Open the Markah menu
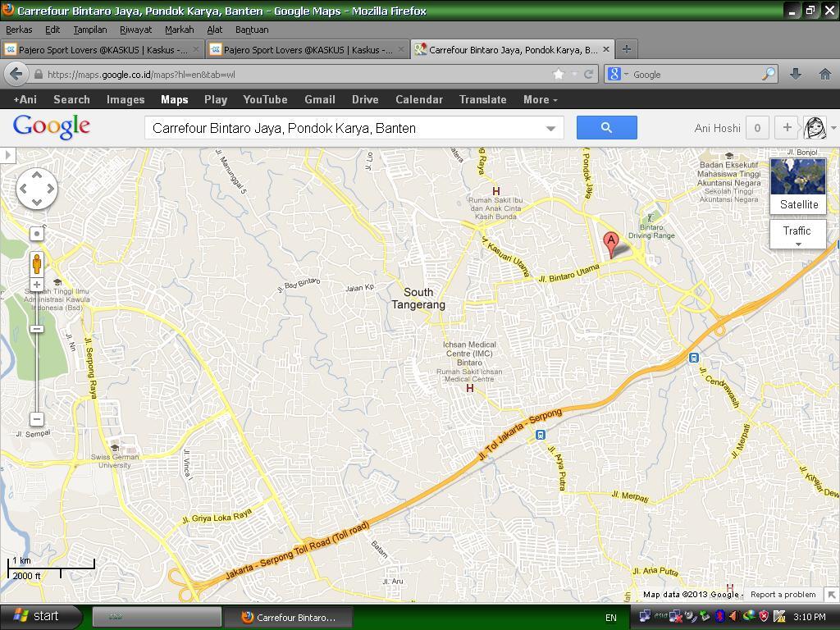 pyautogui.click(x=180, y=30)
